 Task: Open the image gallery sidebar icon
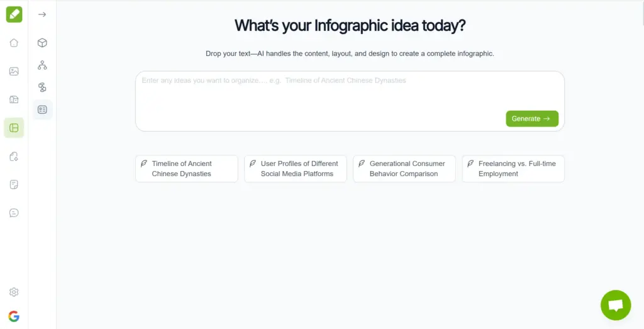click(14, 71)
